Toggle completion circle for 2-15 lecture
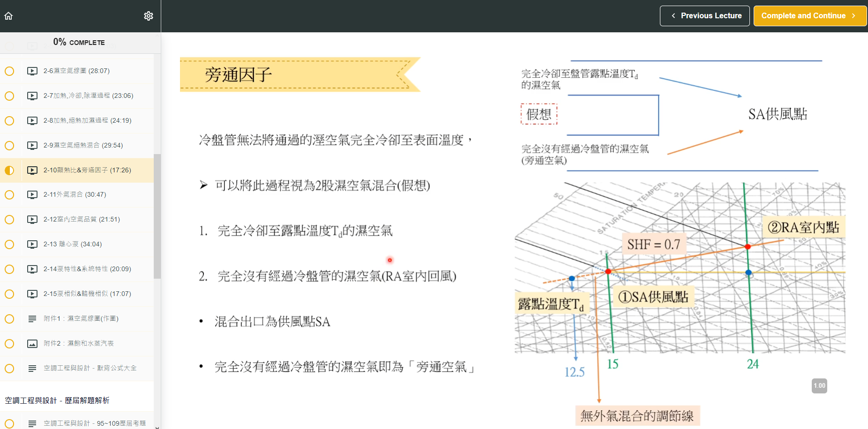 tap(9, 294)
